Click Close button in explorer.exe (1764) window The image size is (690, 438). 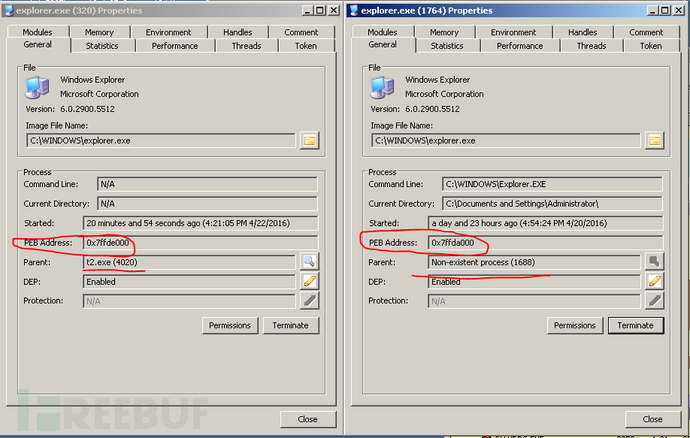click(653, 419)
